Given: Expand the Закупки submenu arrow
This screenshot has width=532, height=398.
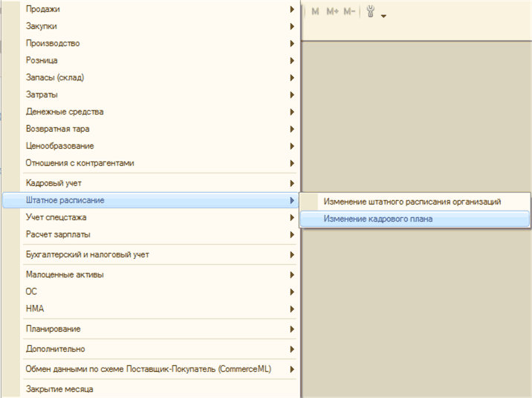Looking at the screenshot, I should [293, 26].
